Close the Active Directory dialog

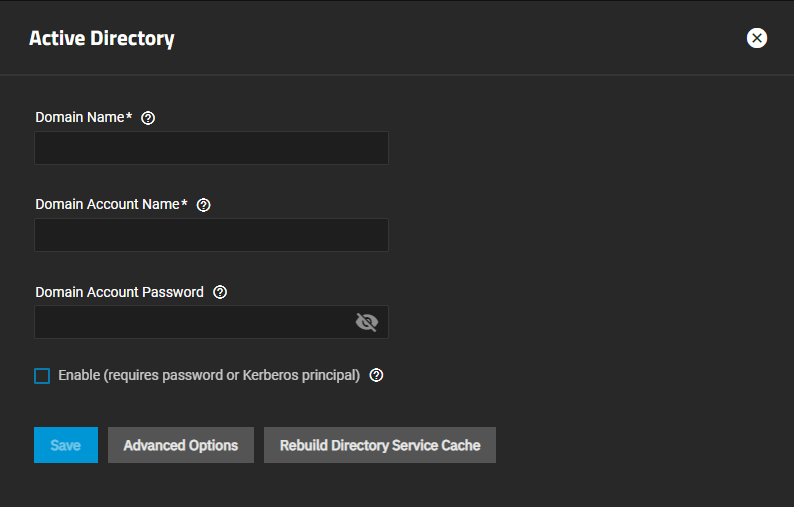[x=757, y=38]
